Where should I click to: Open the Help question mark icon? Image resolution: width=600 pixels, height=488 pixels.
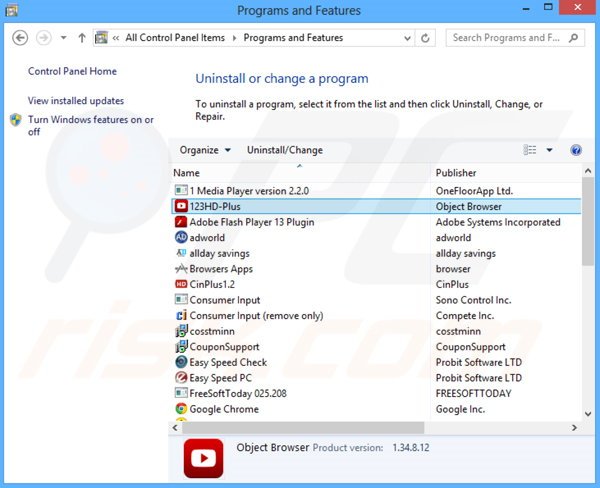pyautogui.click(x=576, y=150)
